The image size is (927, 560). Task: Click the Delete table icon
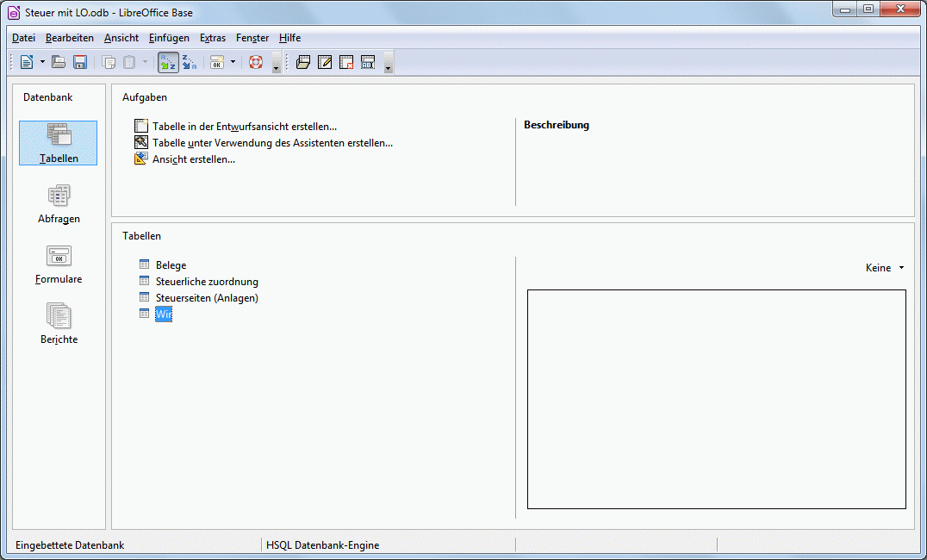[346, 62]
